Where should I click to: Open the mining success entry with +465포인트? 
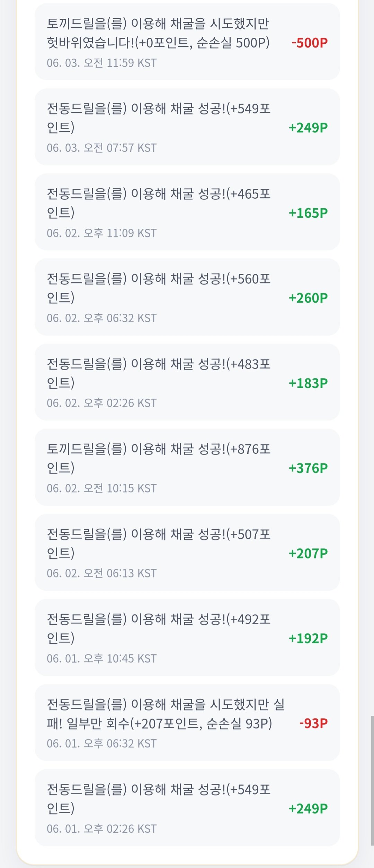pos(187,212)
